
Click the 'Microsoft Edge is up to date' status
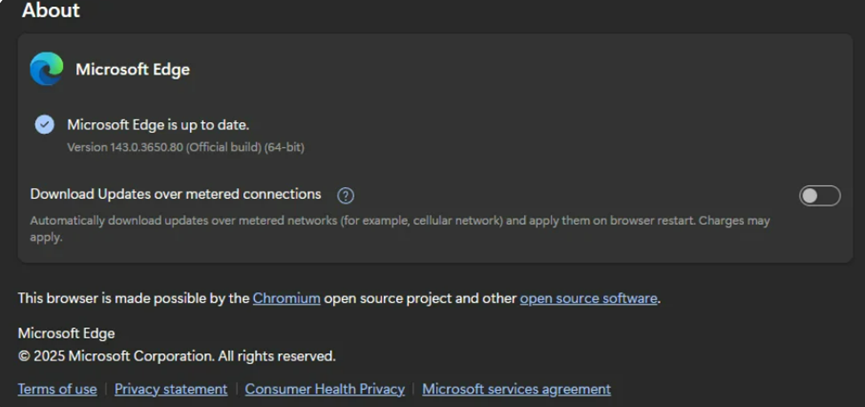(x=158, y=125)
